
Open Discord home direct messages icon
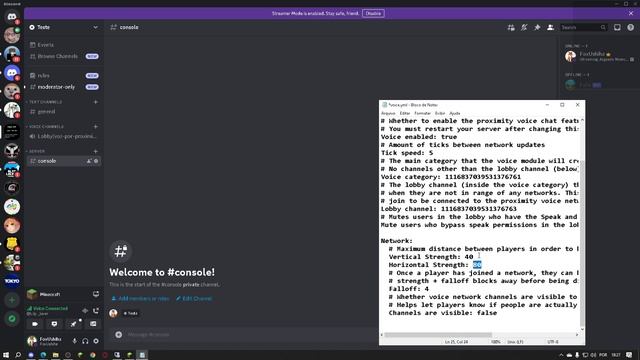pyautogui.click(x=12, y=17)
